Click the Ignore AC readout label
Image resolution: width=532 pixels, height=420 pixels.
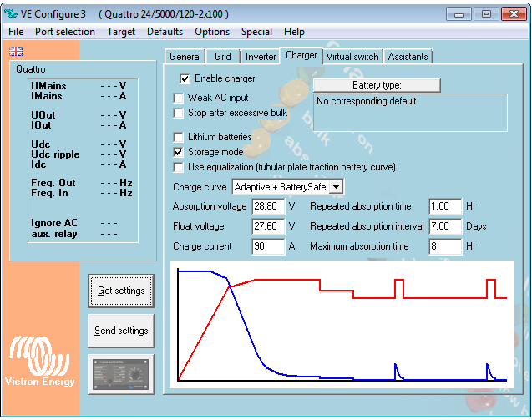(54, 223)
